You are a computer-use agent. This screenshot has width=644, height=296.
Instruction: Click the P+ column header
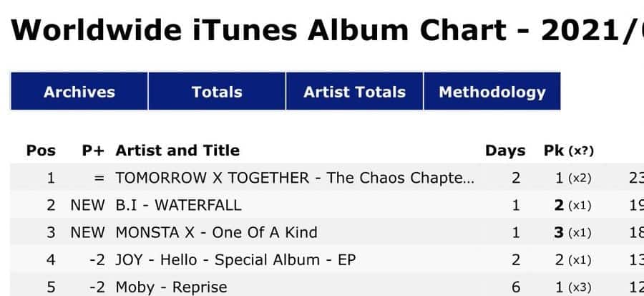(93, 151)
